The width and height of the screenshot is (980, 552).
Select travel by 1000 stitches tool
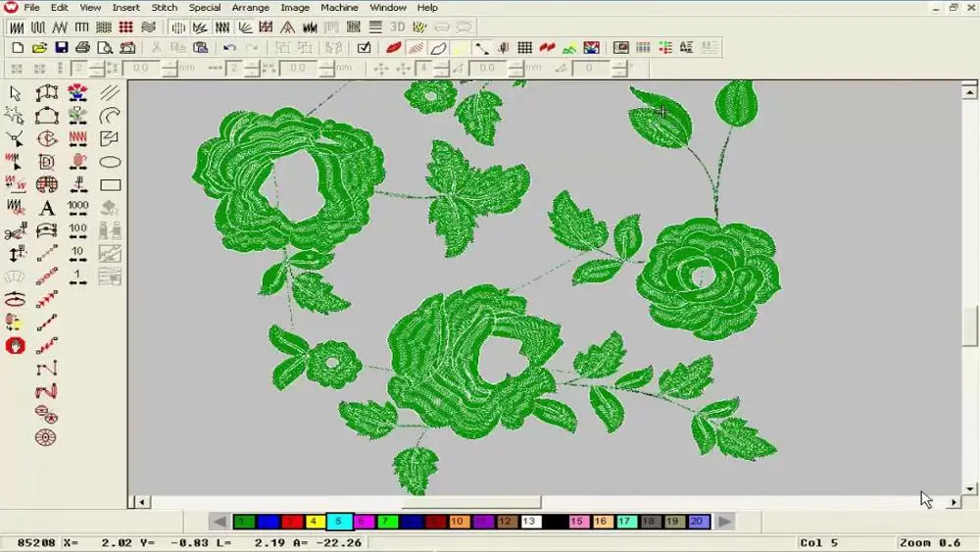(x=77, y=208)
